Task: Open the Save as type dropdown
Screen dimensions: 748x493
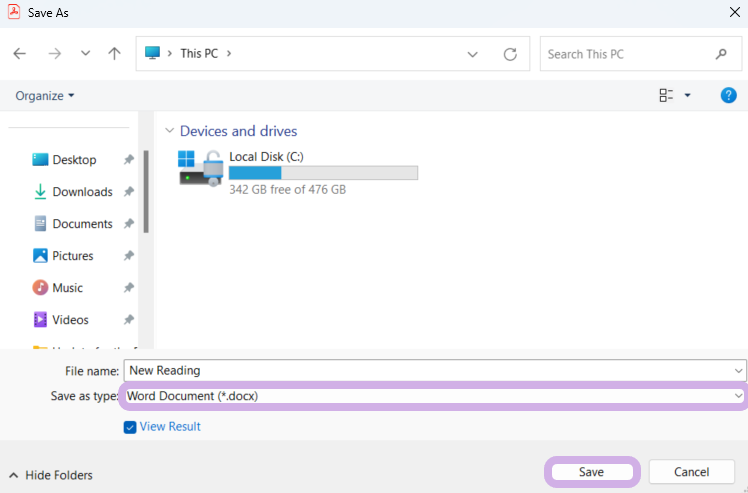Action: coord(738,396)
